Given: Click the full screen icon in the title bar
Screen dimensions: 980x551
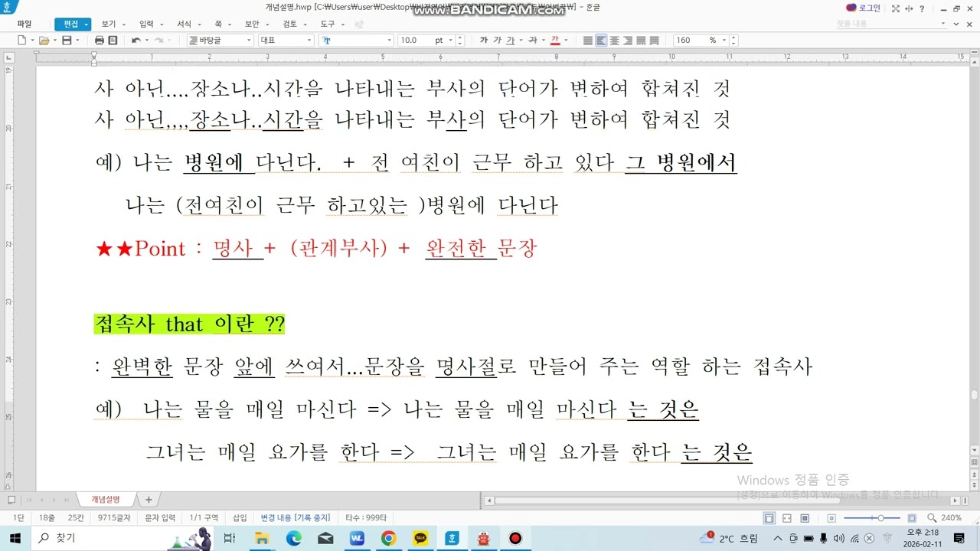Looking at the screenshot, I should pos(895,8).
